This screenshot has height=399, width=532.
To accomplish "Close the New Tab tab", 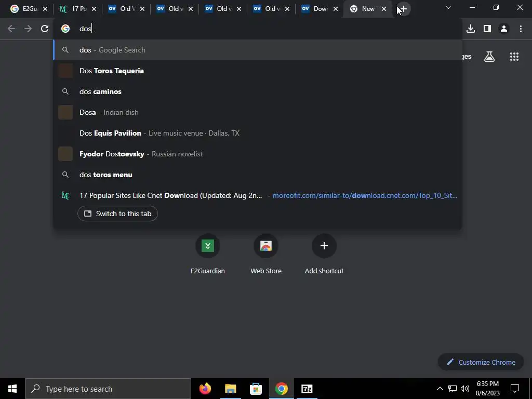I will pyautogui.click(x=384, y=9).
